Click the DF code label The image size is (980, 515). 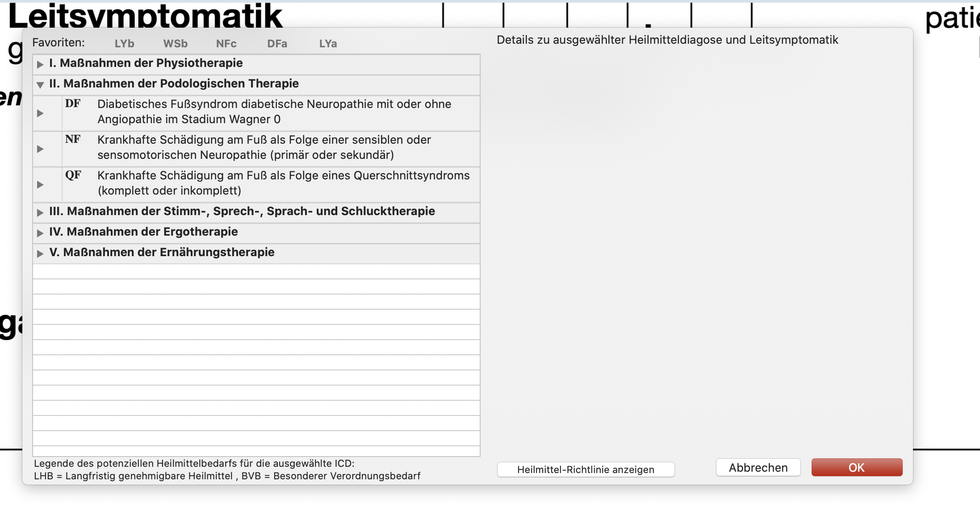(x=73, y=104)
